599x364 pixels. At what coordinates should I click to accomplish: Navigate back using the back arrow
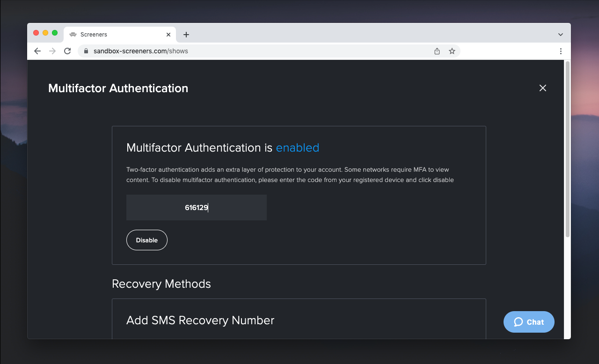[37, 51]
